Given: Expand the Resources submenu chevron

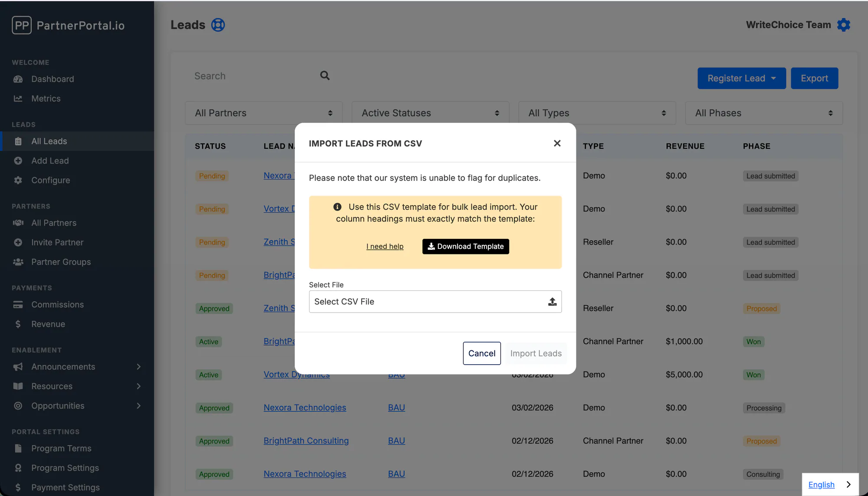Looking at the screenshot, I should (138, 386).
